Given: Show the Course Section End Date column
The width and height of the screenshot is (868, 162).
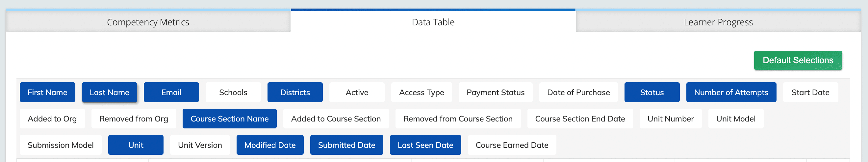Looking at the screenshot, I should click(580, 119).
